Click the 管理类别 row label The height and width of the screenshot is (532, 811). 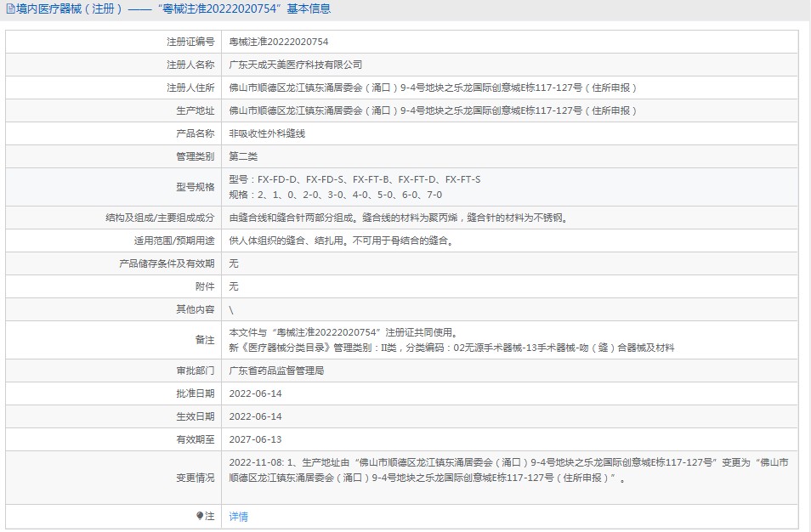coord(195,156)
